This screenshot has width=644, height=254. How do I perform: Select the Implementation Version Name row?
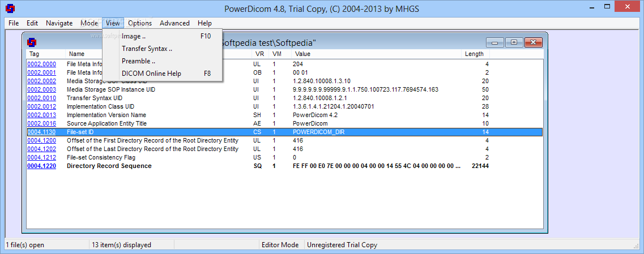click(106, 115)
